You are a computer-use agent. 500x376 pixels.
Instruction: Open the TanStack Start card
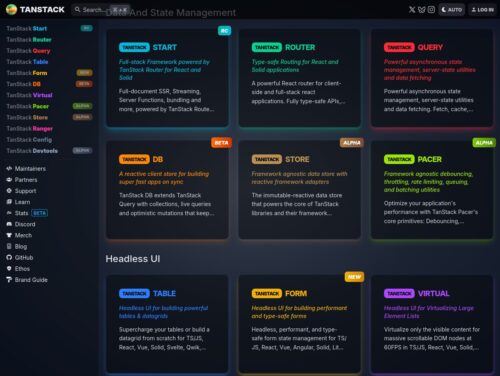(x=167, y=78)
